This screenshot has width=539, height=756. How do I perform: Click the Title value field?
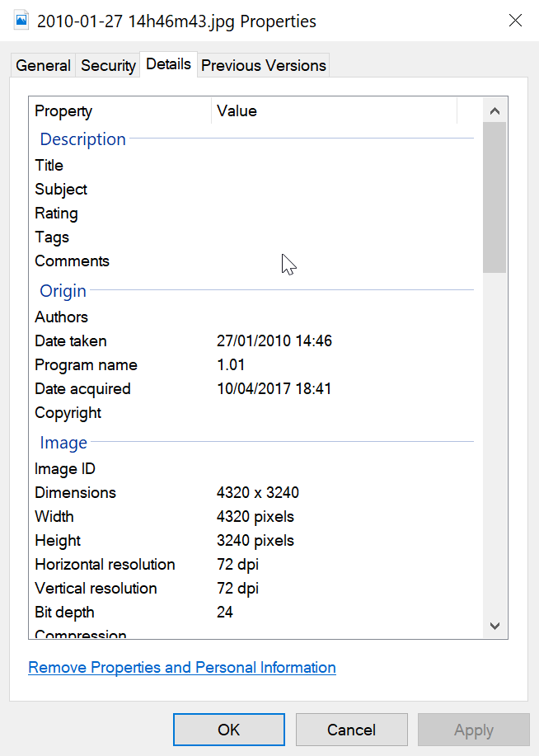344,166
